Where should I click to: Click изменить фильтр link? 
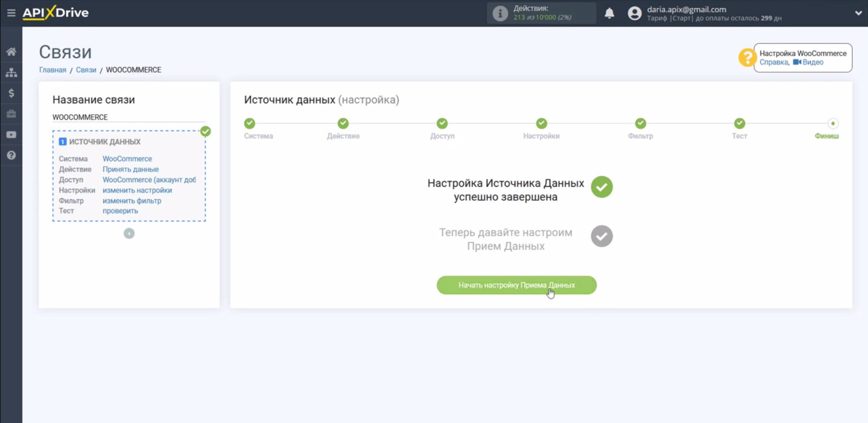coord(132,201)
